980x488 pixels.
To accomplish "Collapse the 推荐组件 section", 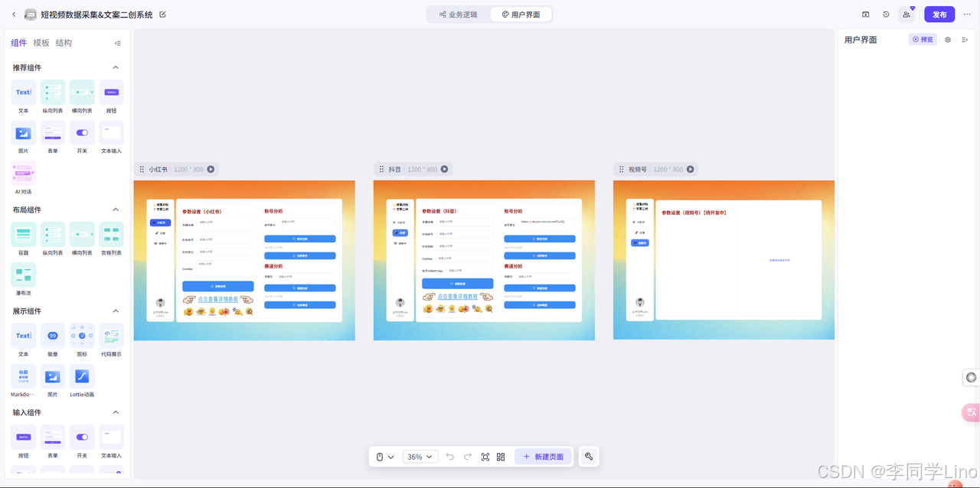I will (116, 68).
